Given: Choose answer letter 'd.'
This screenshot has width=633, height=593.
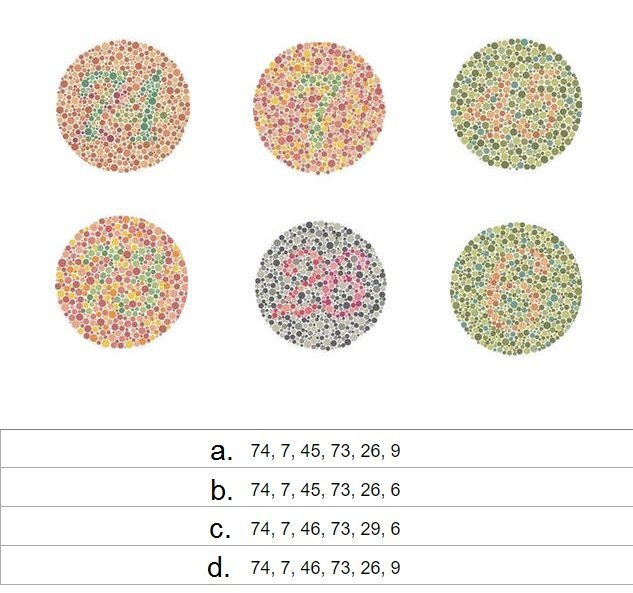Looking at the screenshot, I should [219, 567].
